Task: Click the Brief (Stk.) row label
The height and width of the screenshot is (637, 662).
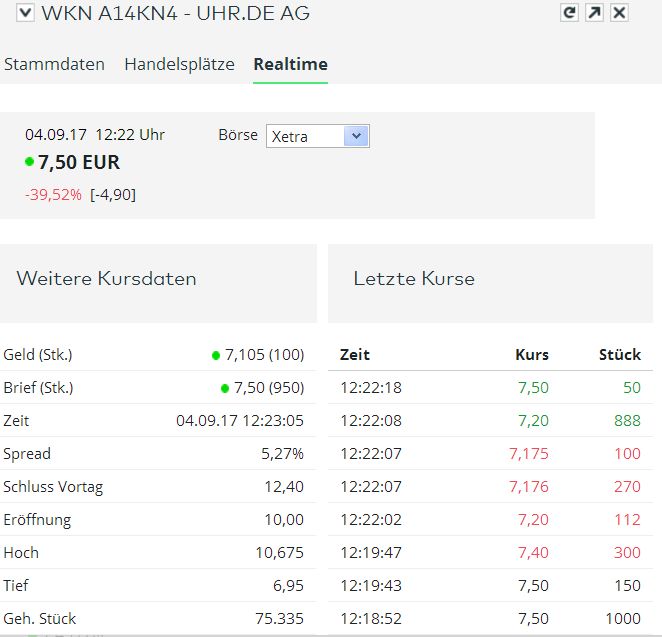Action: (x=38, y=388)
